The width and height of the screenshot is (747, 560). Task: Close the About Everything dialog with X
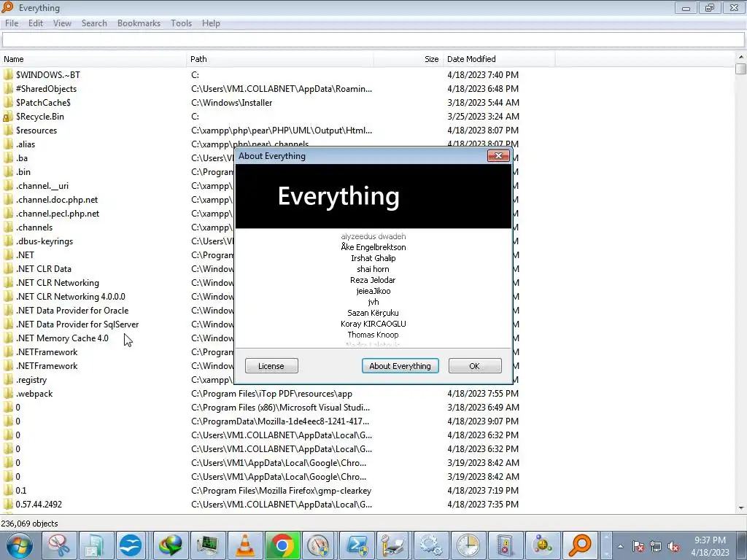pos(498,156)
